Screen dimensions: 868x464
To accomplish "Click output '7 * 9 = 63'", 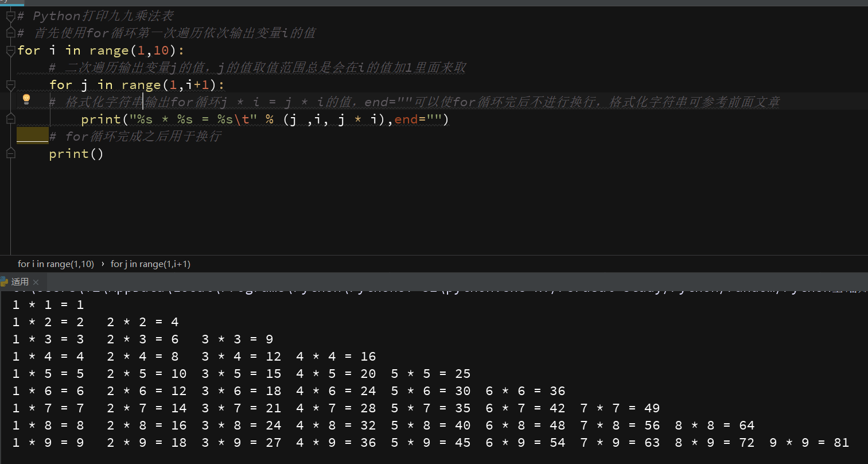I will coord(620,443).
